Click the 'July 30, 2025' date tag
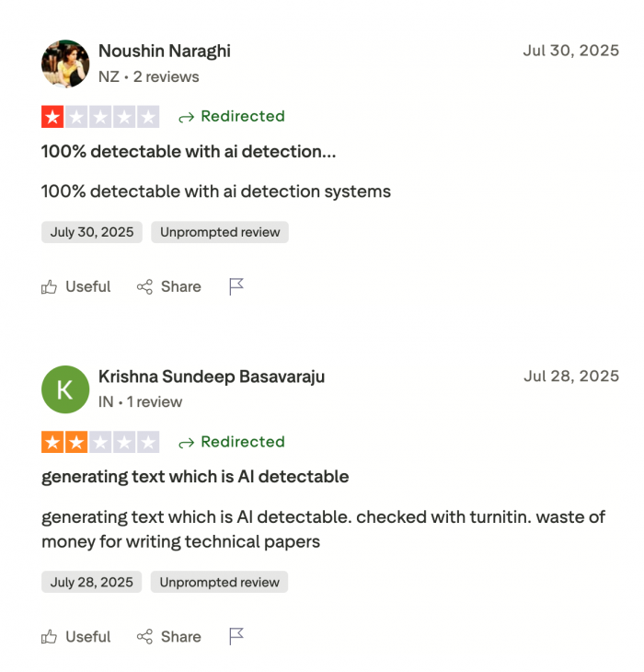Image resolution: width=644 pixels, height=672 pixels. [x=92, y=233]
